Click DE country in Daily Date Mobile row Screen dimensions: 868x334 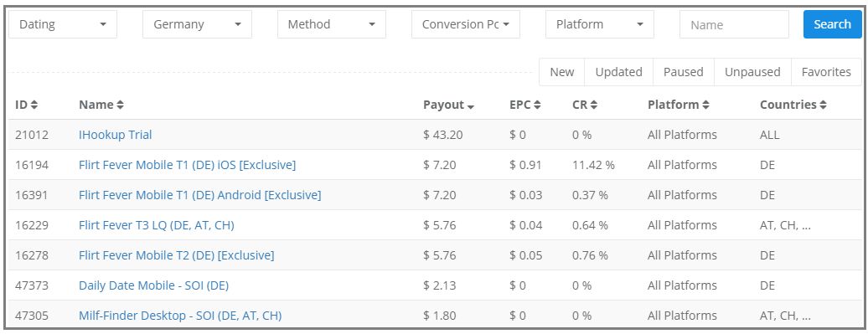[767, 285]
